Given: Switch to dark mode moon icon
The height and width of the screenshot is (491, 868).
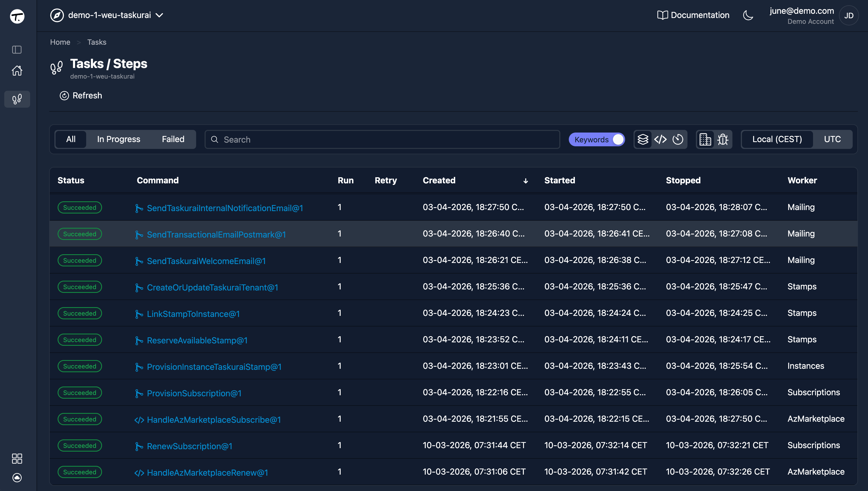Looking at the screenshot, I should [x=748, y=15].
